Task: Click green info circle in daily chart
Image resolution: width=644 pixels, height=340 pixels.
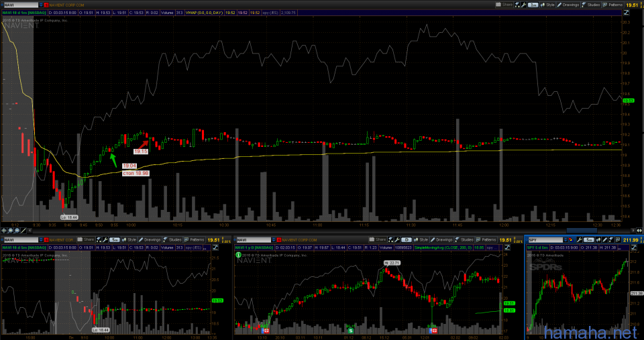Action: pos(237,255)
